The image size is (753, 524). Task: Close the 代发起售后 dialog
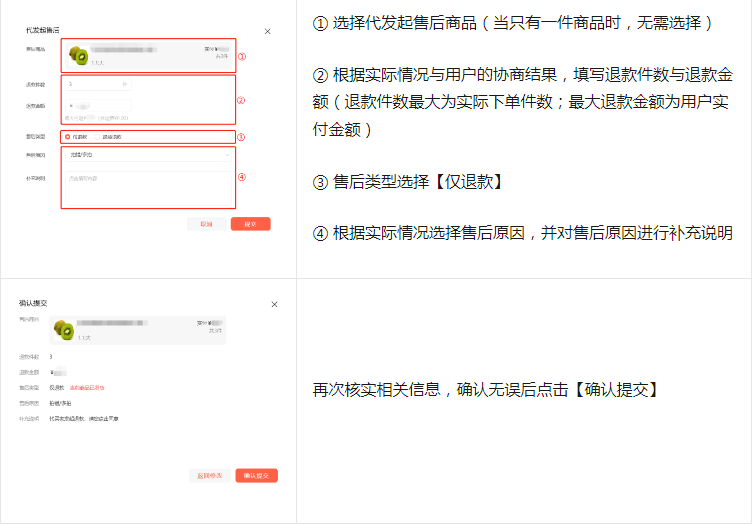point(267,33)
